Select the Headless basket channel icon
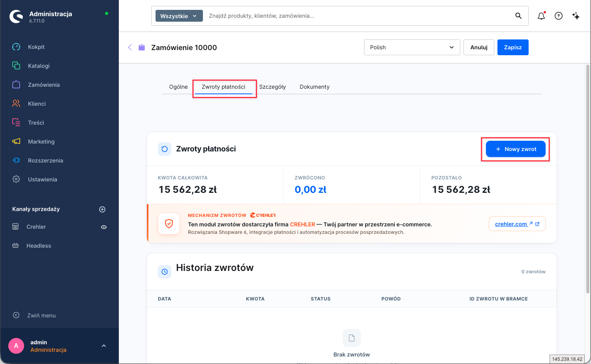This screenshot has height=364, width=591. tap(15, 246)
